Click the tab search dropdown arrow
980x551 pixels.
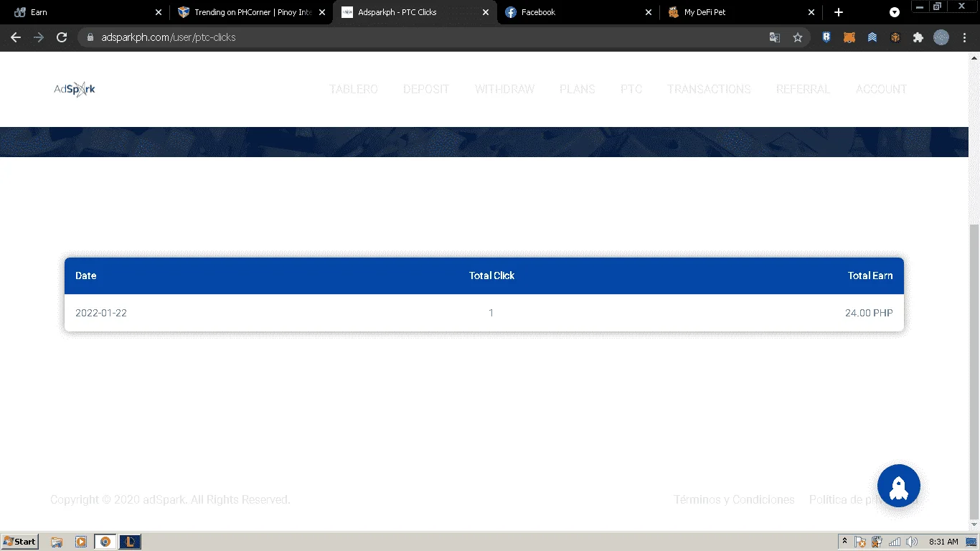click(x=895, y=12)
